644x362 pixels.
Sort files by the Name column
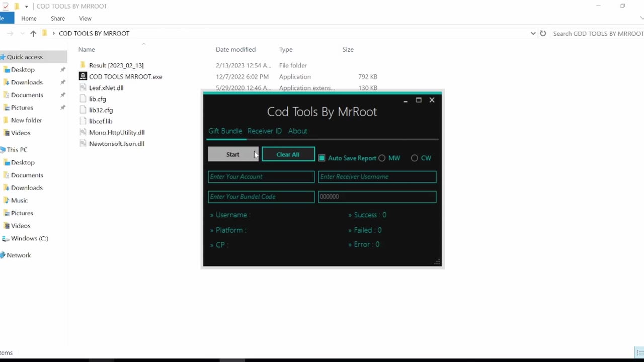[87, 49]
